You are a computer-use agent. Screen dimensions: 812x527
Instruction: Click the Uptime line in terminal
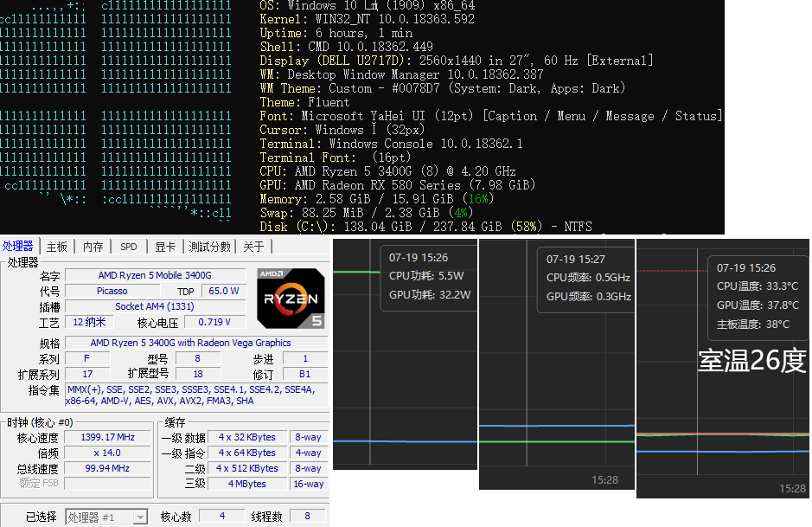click(x=336, y=33)
